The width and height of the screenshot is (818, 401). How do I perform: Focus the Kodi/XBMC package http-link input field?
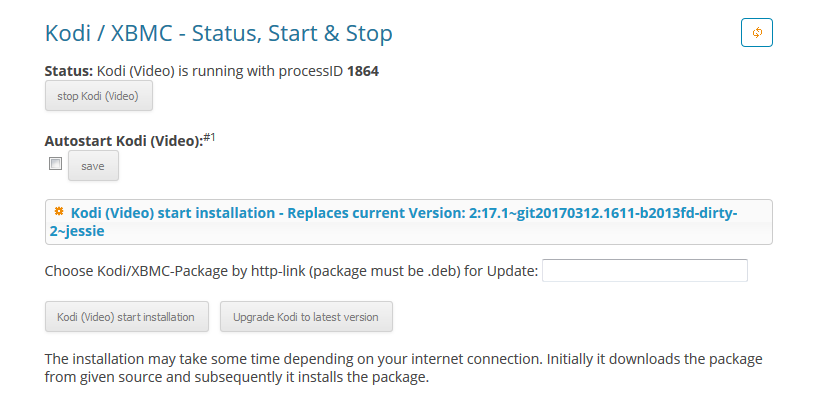click(x=645, y=271)
